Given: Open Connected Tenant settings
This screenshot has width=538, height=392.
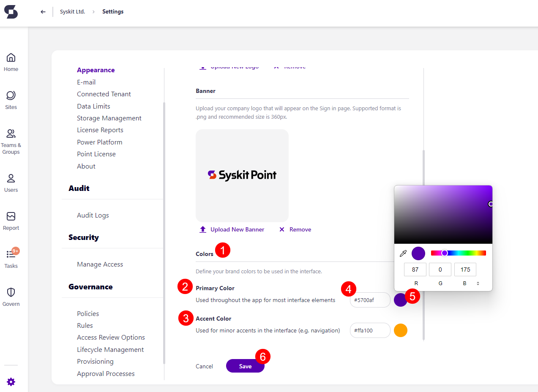Looking at the screenshot, I should [x=104, y=94].
